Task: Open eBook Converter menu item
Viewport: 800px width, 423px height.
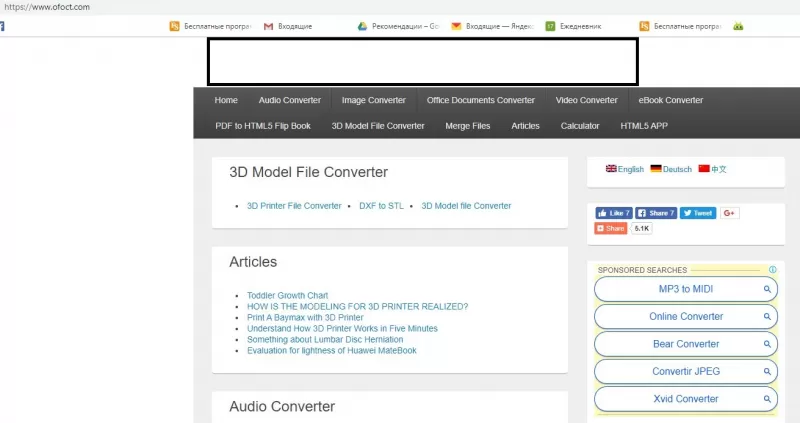Action: pos(670,100)
